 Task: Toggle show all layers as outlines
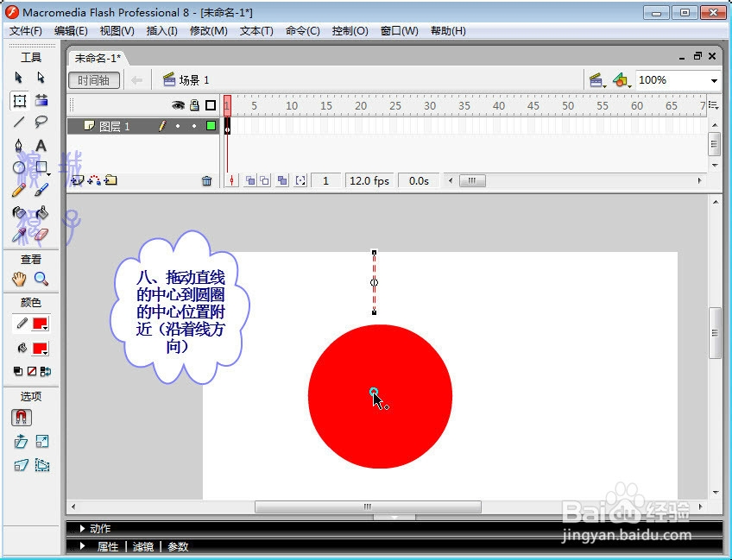(211, 105)
